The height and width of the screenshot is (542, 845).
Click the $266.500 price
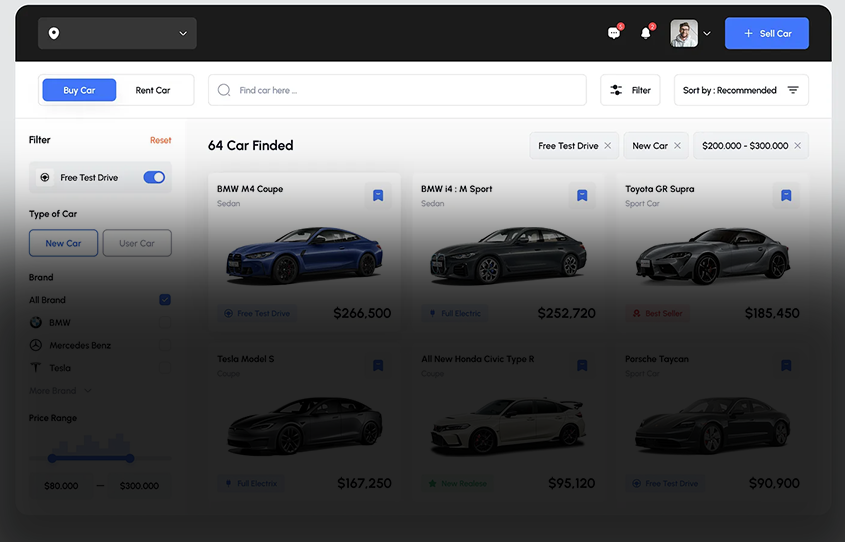pos(362,313)
